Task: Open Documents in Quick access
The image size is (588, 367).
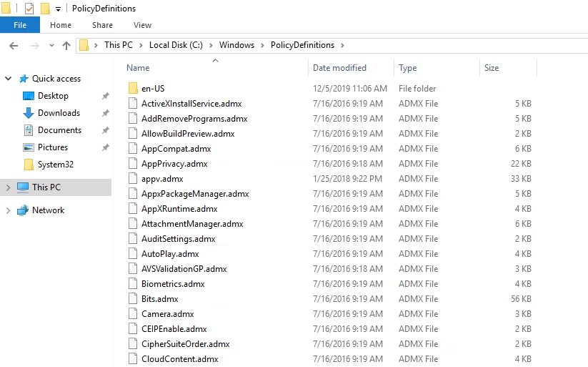Action: pyautogui.click(x=59, y=130)
